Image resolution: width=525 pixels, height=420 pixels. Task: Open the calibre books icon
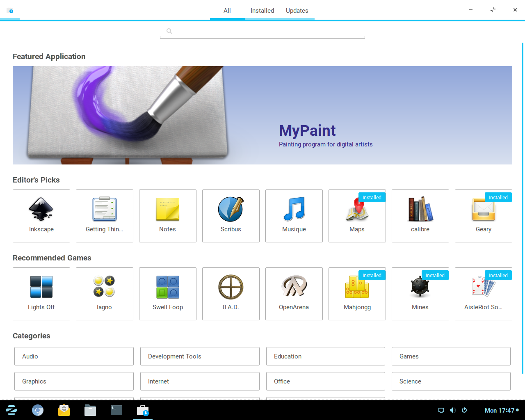420,209
